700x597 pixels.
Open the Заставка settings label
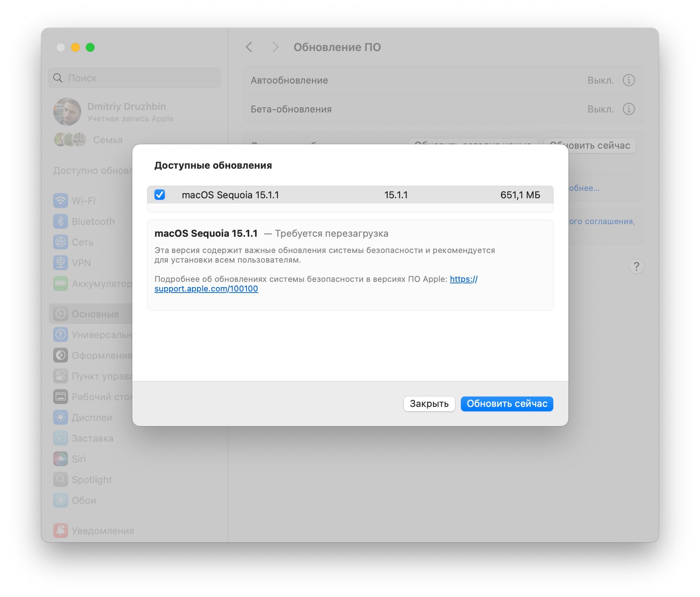pos(92,438)
